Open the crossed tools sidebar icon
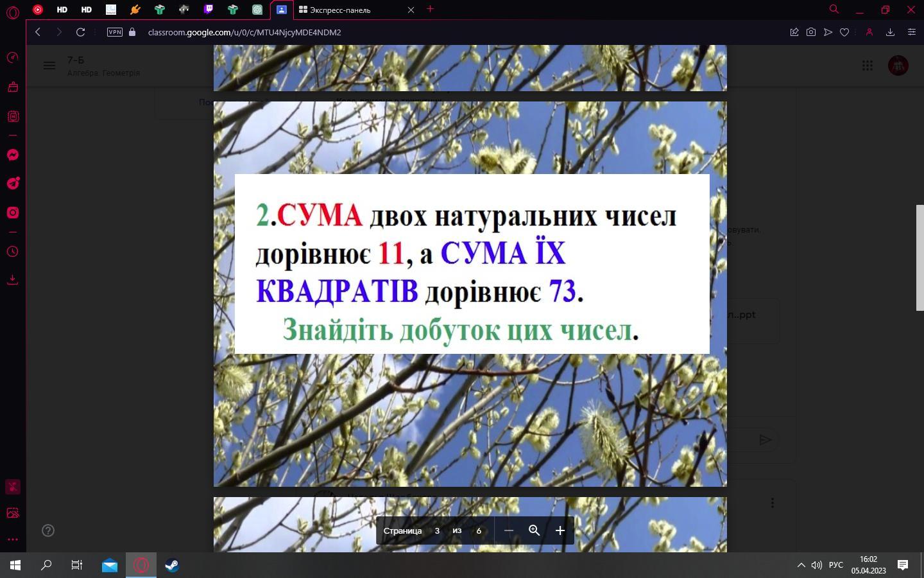The width and height of the screenshot is (924, 578). pos(12,487)
